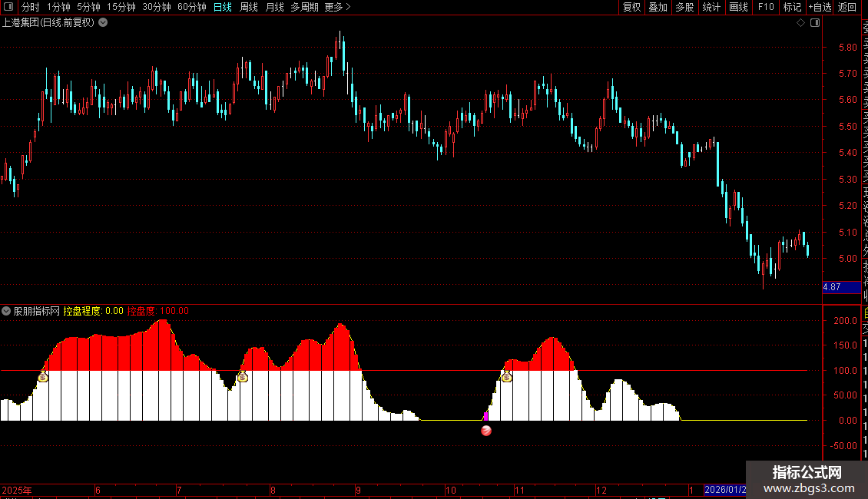Click the second money bag signal icon

[243, 377]
